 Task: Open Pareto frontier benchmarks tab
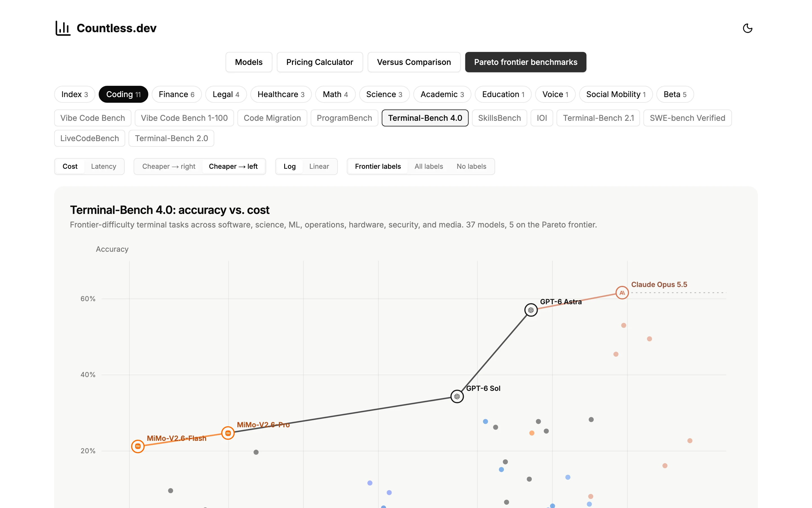526,62
